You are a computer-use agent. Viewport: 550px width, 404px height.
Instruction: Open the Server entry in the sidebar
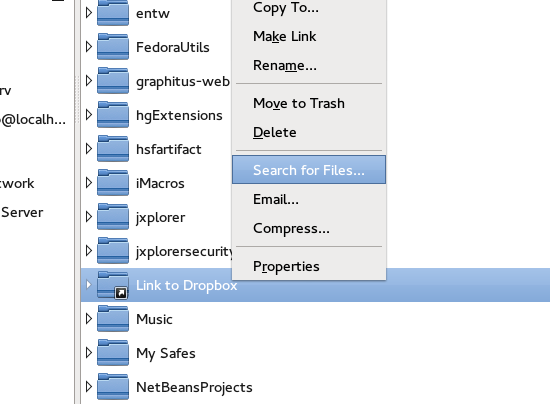22,212
